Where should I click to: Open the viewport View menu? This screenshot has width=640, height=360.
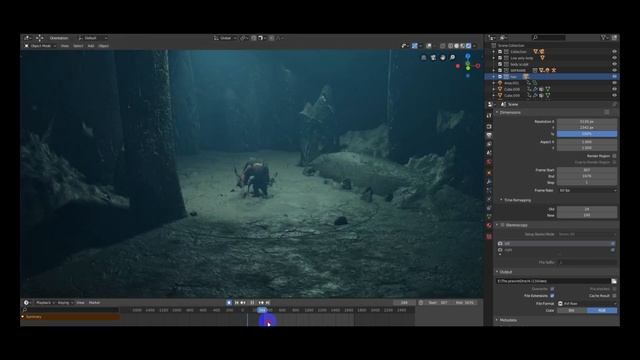click(x=64, y=46)
